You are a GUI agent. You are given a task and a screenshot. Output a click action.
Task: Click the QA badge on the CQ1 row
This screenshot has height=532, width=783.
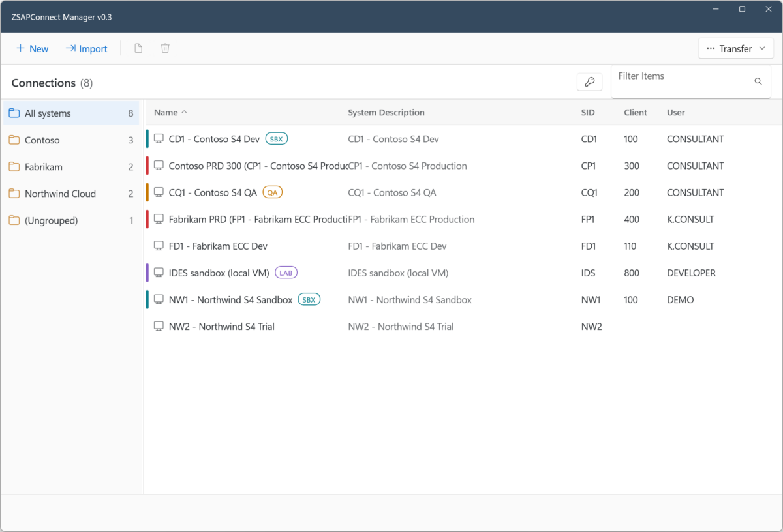273,192
